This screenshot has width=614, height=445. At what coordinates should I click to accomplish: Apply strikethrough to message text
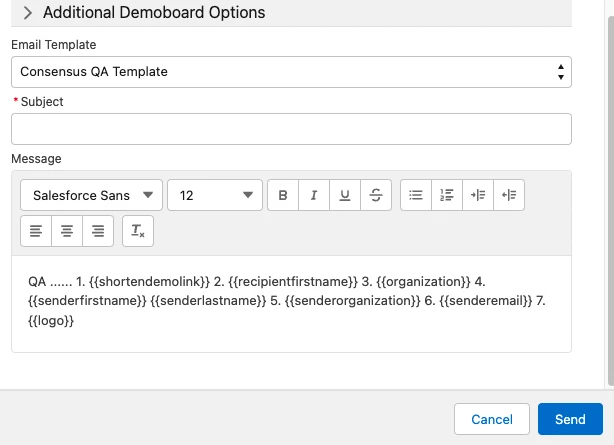coord(376,195)
